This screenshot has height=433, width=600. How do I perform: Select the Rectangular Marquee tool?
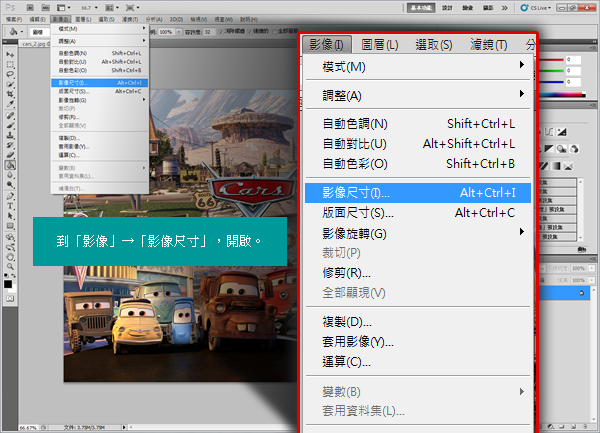point(10,64)
